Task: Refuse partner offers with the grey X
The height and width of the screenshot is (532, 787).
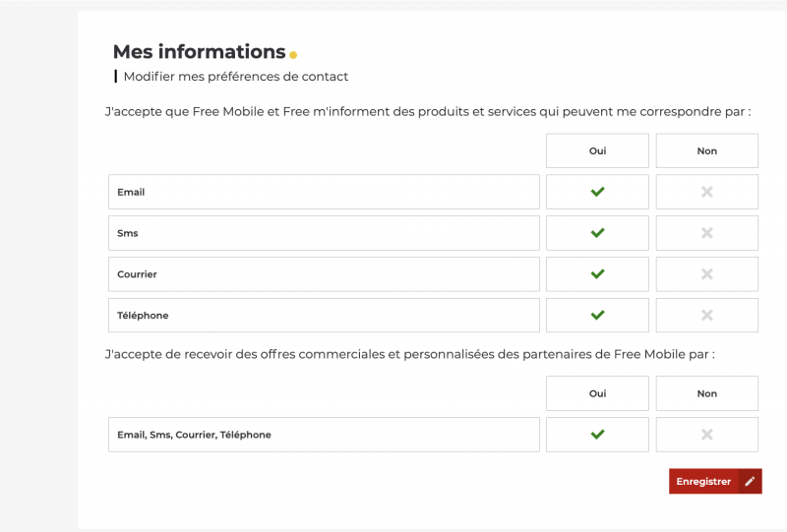Action: coord(706,435)
